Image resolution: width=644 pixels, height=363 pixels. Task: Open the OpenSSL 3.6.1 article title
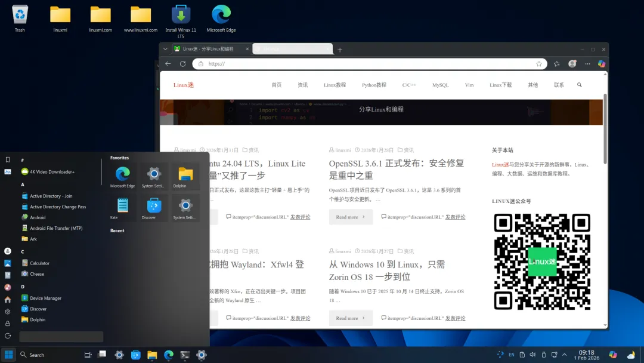tap(397, 170)
